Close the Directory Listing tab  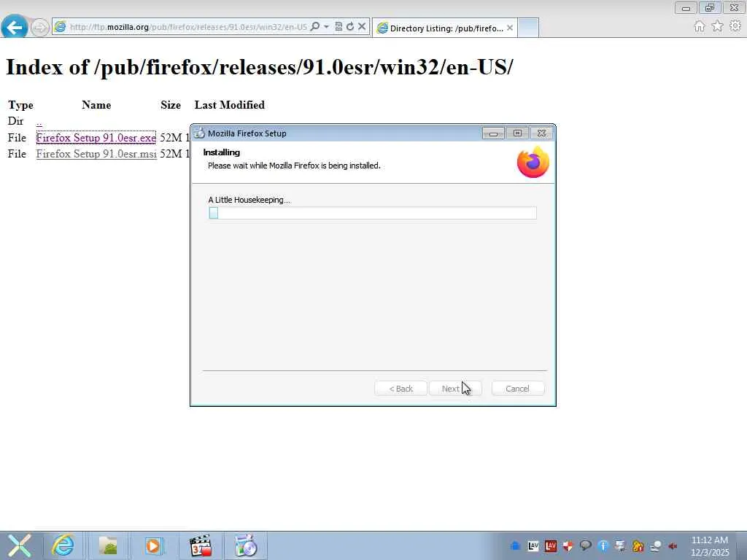coord(510,28)
